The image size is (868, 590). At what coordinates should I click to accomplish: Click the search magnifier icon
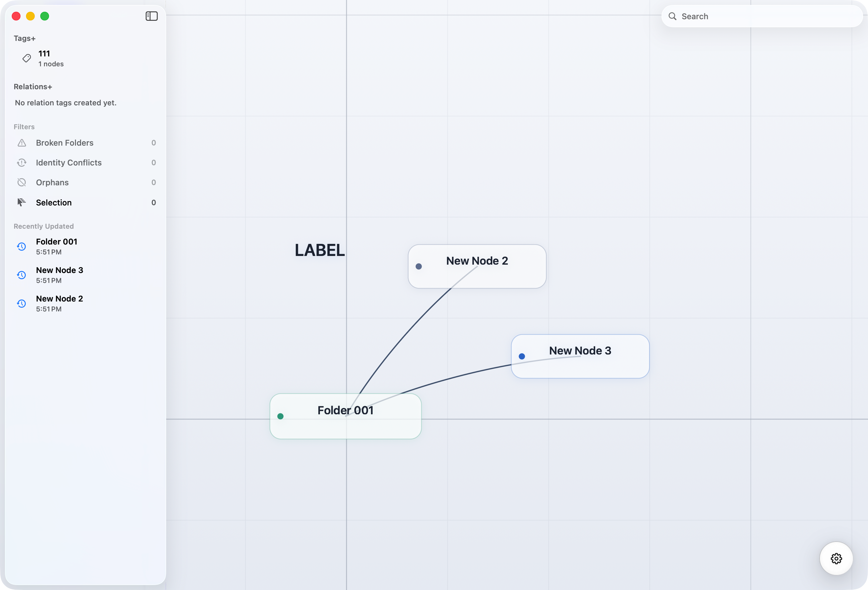click(x=672, y=16)
